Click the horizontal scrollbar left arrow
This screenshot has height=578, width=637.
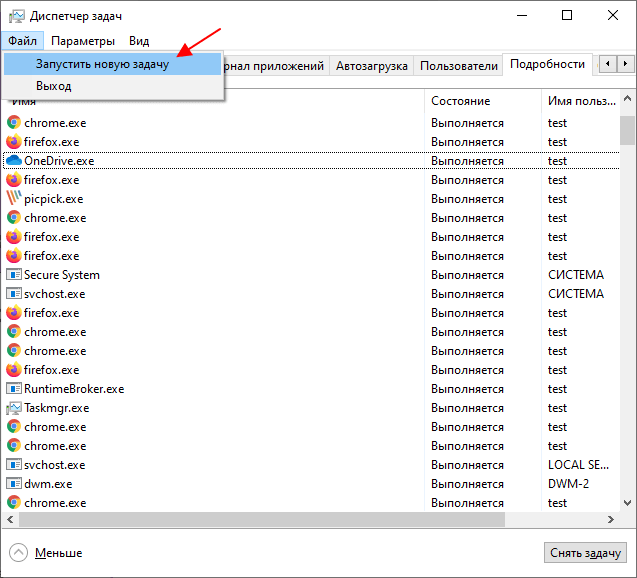(x=10, y=520)
